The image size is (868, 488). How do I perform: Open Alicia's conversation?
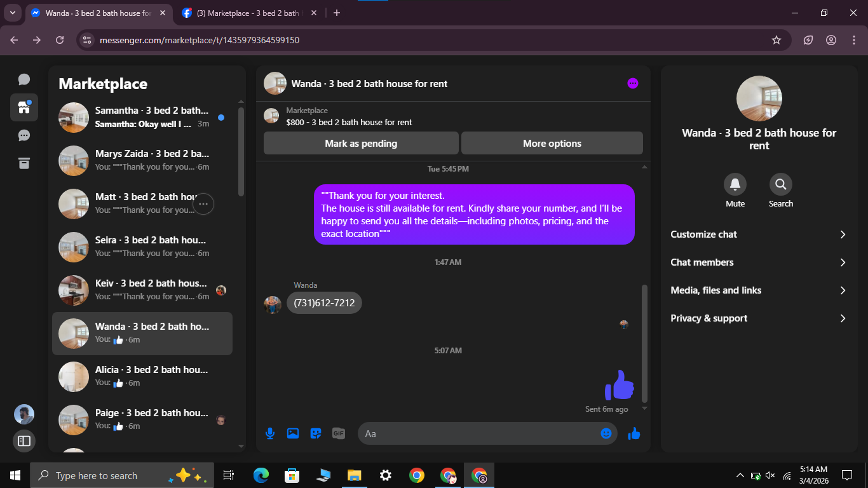142,377
